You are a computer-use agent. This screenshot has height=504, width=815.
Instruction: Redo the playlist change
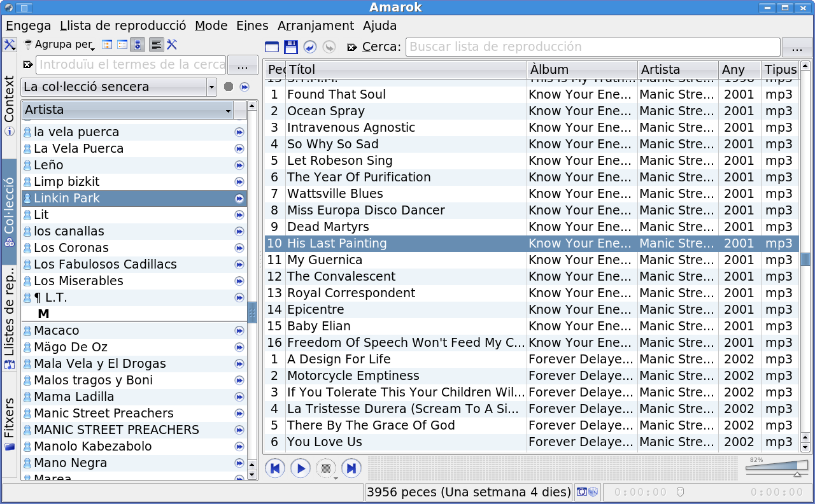point(329,46)
